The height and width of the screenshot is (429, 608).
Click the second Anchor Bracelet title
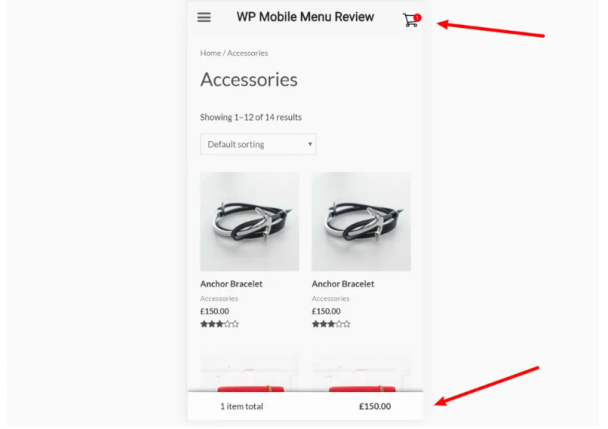343,284
